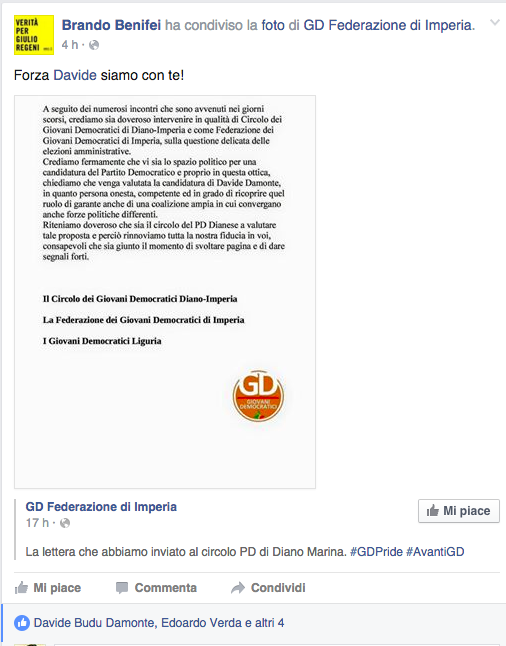
Task: Open GD Federazione di Imperia in post header
Action: pyautogui.click(x=389, y=25)
